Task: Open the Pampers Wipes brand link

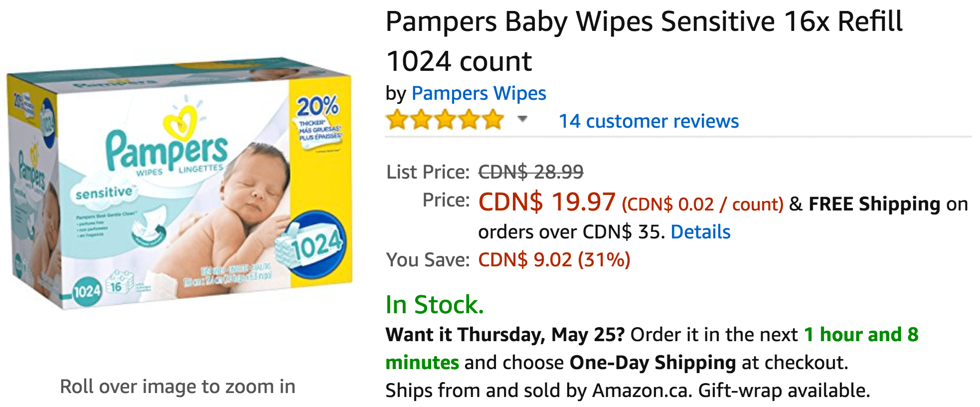Action: tap(479, 93)
